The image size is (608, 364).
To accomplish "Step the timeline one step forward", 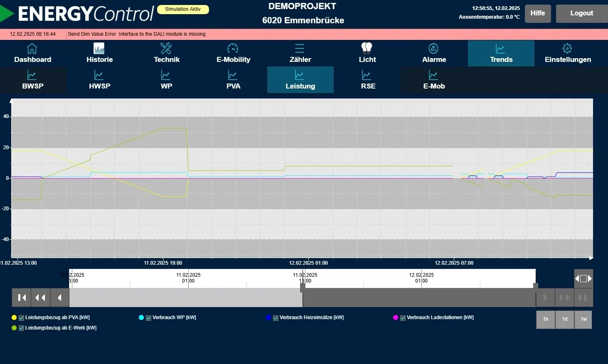I will 545,298.
